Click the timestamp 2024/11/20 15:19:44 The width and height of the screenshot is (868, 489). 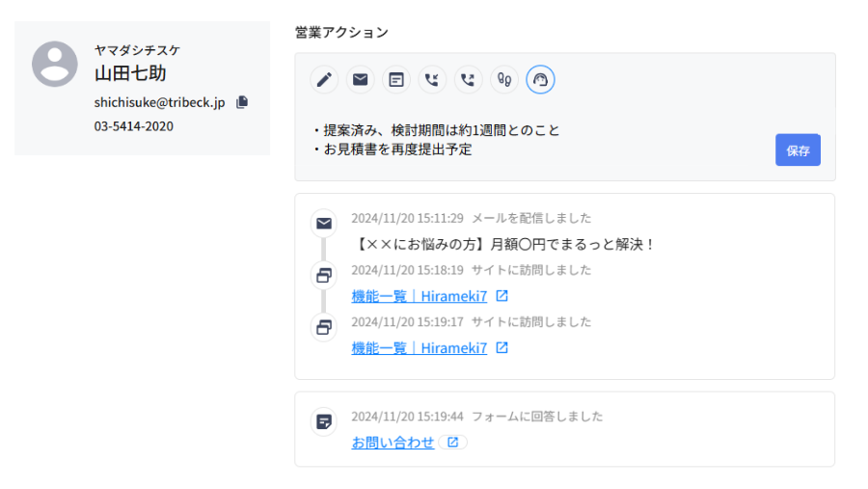coord(407,417)
